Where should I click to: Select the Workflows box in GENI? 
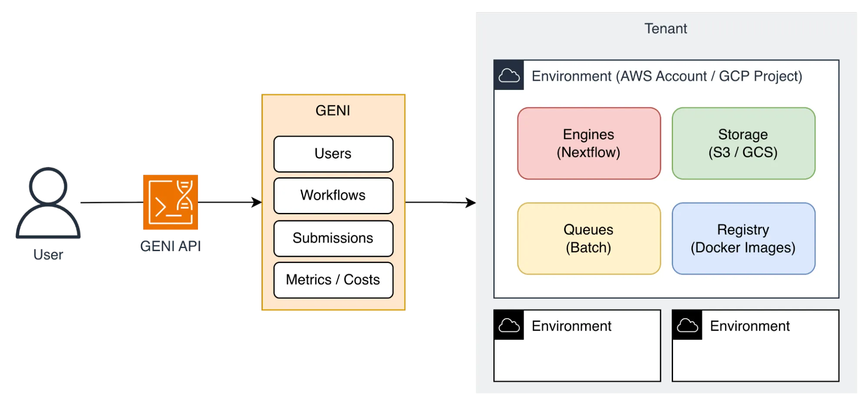click(333, 196)
